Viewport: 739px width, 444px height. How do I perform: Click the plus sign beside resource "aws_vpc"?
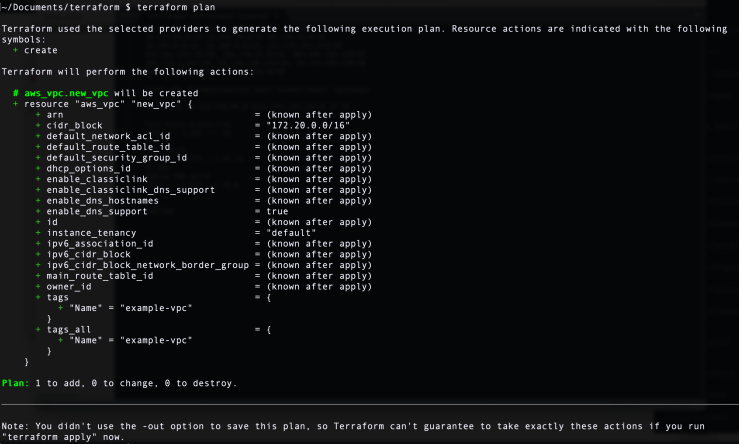click(x=16, y=104)
